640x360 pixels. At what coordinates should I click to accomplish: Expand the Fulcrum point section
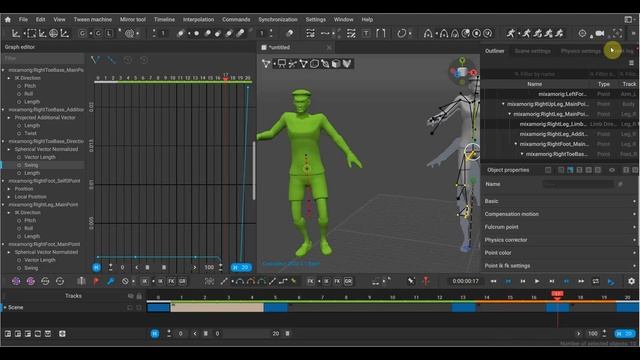pos(560,227)
